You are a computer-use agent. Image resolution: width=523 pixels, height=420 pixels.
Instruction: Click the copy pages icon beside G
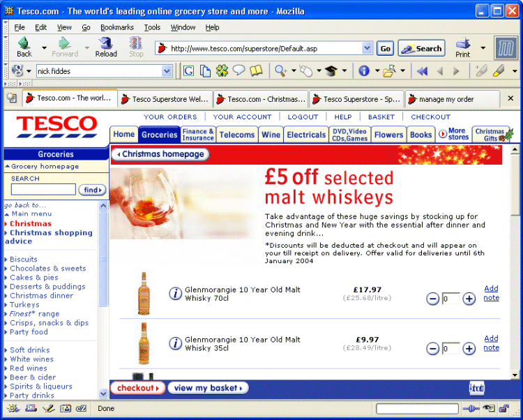(205, 70)
